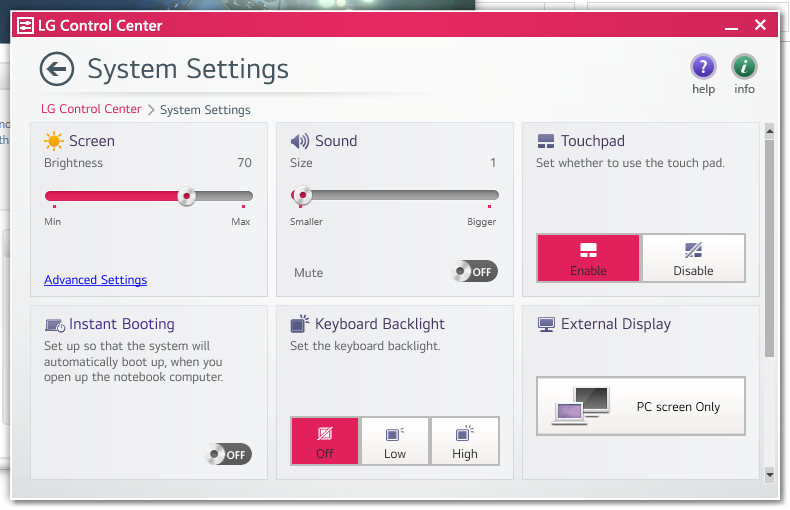Click the Instant Booting heading icon
Screen dimensions: 790x510
pyautogui.click(x=54, y=326)
